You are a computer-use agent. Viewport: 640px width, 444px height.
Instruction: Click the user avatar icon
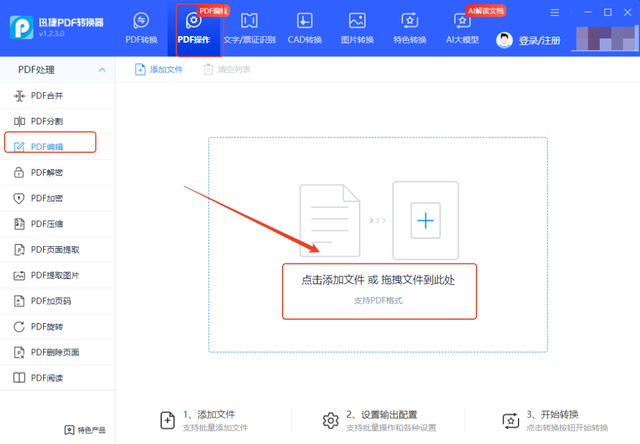click(504, 40)
